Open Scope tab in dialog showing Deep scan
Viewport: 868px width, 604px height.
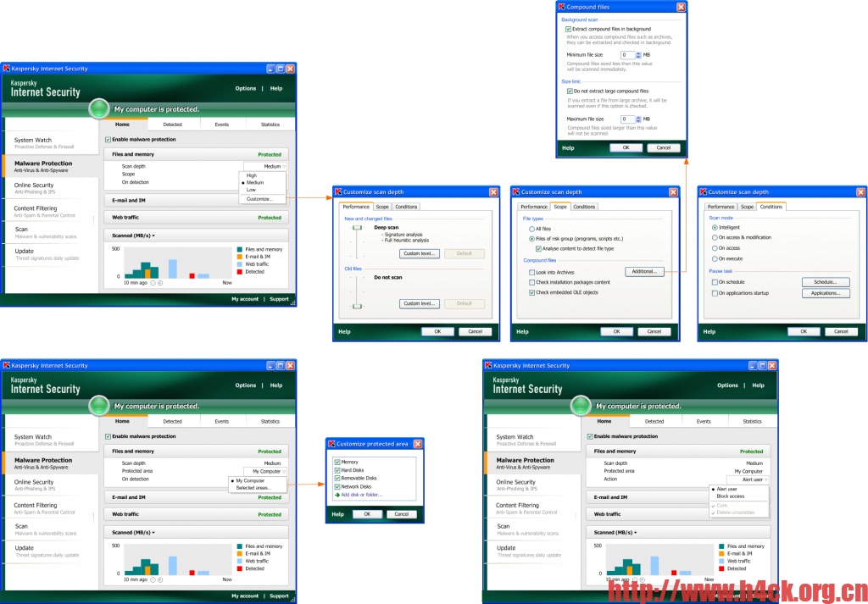[382, 207]
